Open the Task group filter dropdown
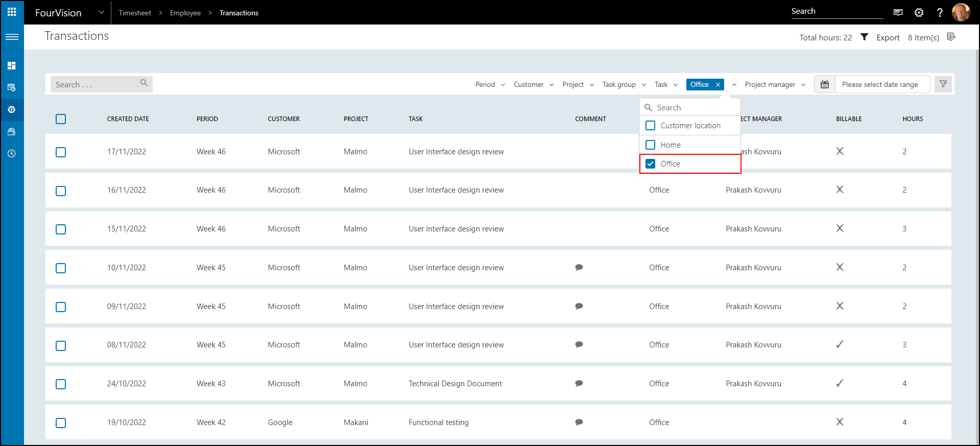 click(624, 85)
